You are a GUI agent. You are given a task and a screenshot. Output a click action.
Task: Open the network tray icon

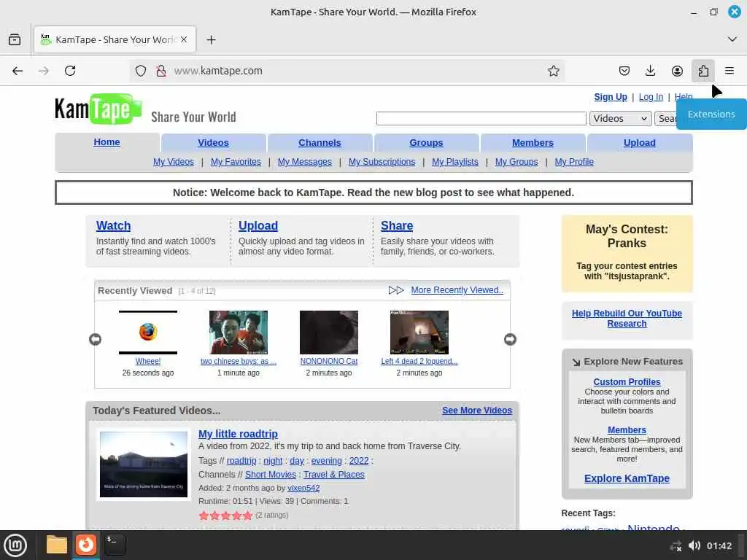[676, 545]
